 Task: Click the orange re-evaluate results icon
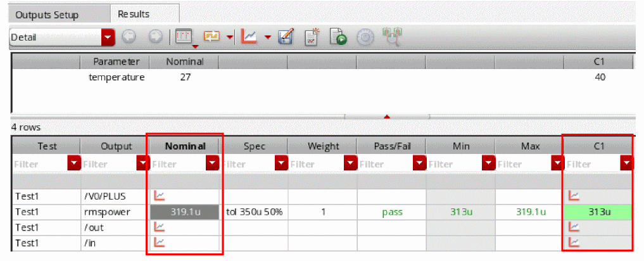(x=212, y=37)
